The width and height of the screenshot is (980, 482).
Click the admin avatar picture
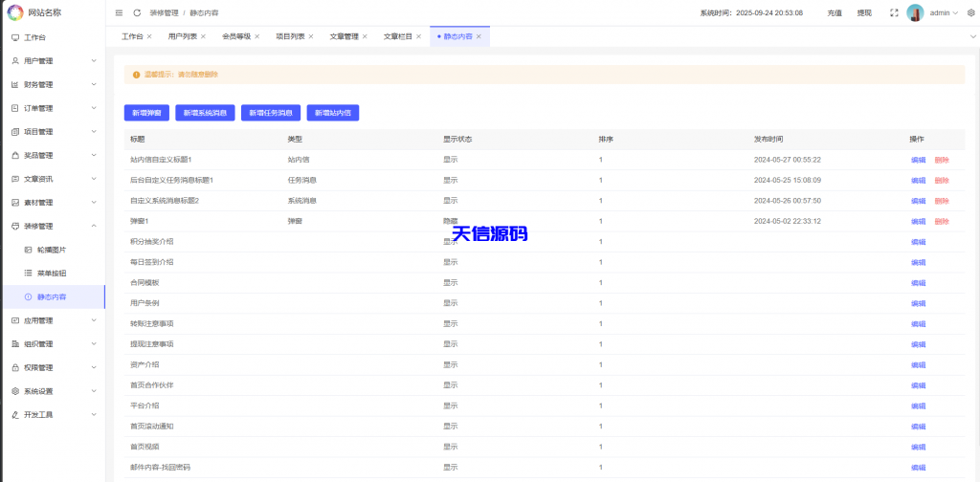(x=915, y=12)
